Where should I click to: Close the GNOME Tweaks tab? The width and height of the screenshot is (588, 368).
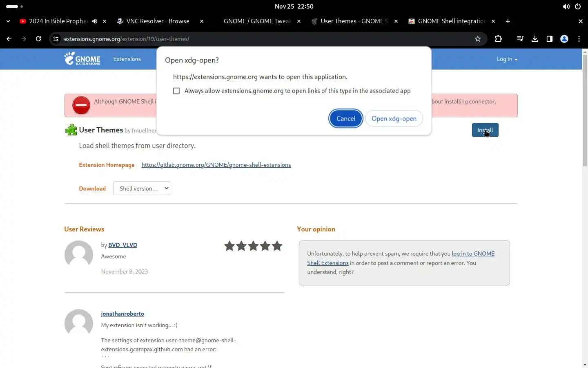click(299, 21)
